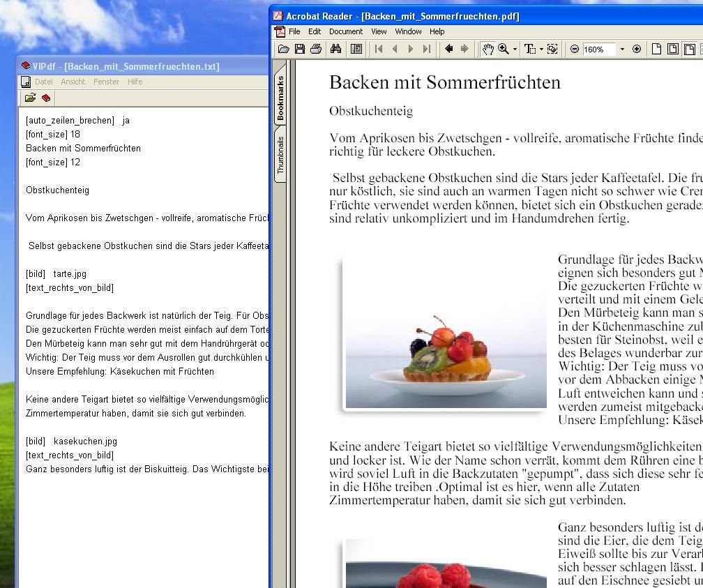Image resolution: width=703 pixels, height=588 pixels.
Task: Open the Datei menu in VIPdf window
Action: coord(43,82)
